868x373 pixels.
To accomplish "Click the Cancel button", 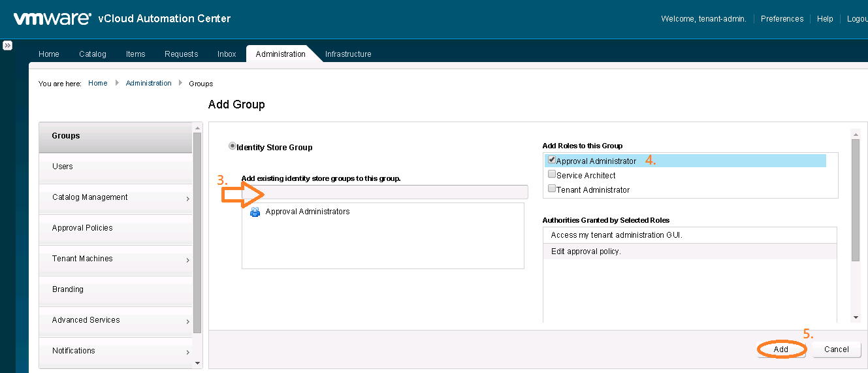I will click(x=837, y=349).
